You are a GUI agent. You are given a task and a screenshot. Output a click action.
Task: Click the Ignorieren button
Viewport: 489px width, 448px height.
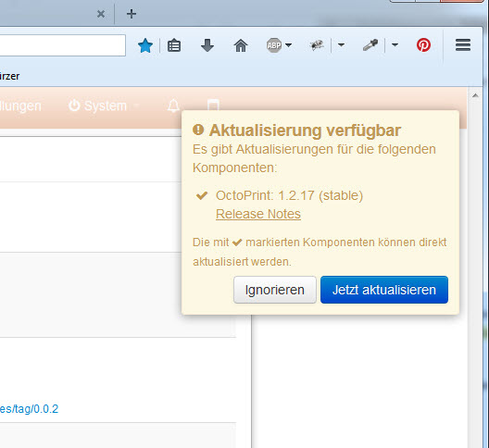click(x=275, y=290)
